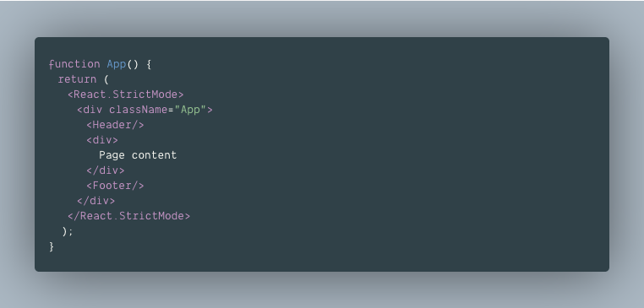
Task: Click the final closing curly brace
Action: [x=52, y=246]
